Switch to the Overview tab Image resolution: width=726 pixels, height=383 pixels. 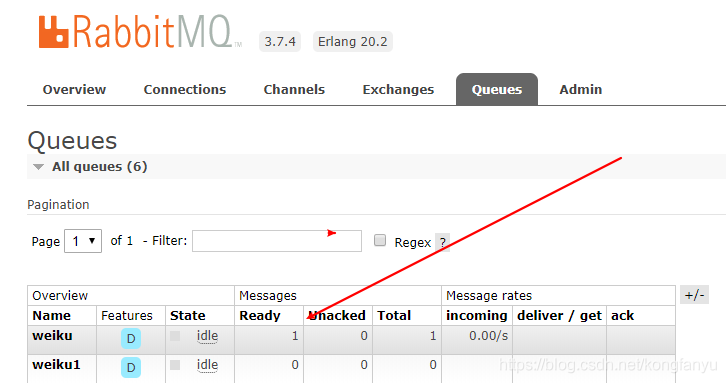coord(74,89)
